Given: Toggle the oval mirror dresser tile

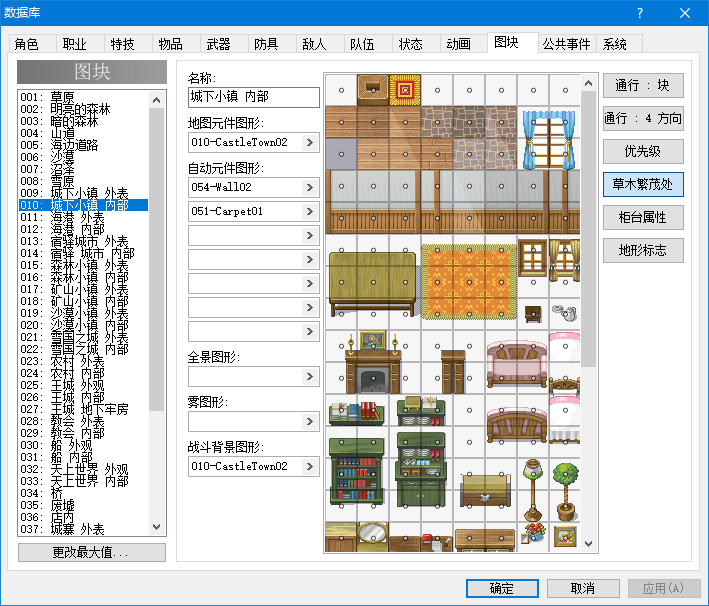Looking at the screenshot, I should [373, 537].
